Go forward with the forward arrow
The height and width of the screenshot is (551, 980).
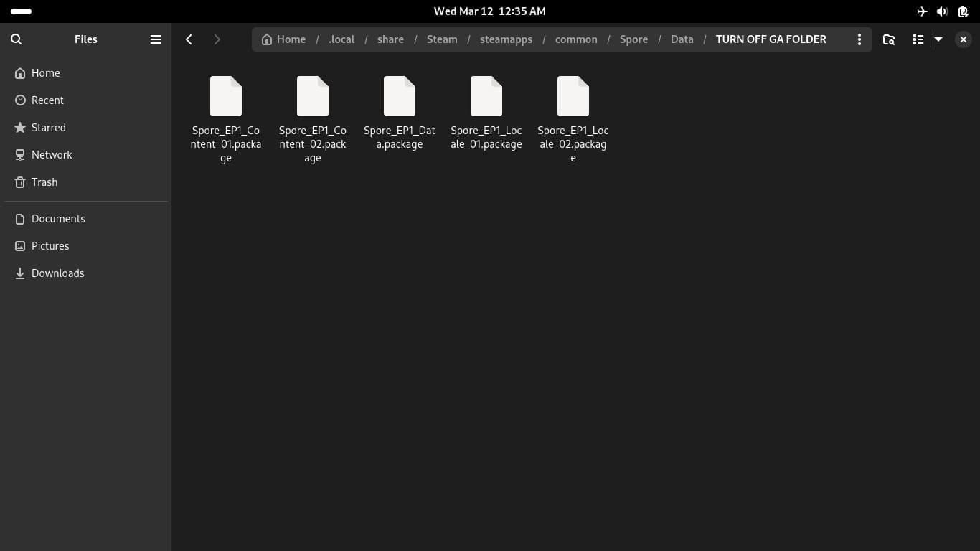(x=217, y=39)
